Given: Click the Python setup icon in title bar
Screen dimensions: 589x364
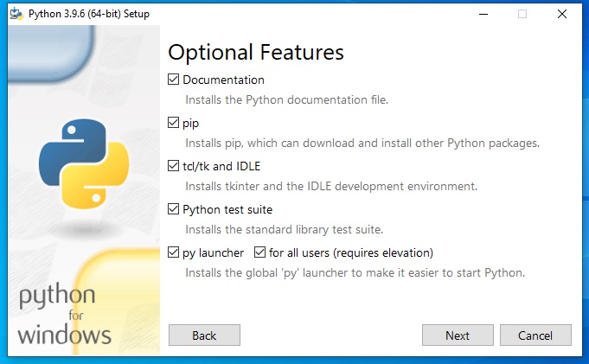Looking at the screenshot, I should [16, 13].
